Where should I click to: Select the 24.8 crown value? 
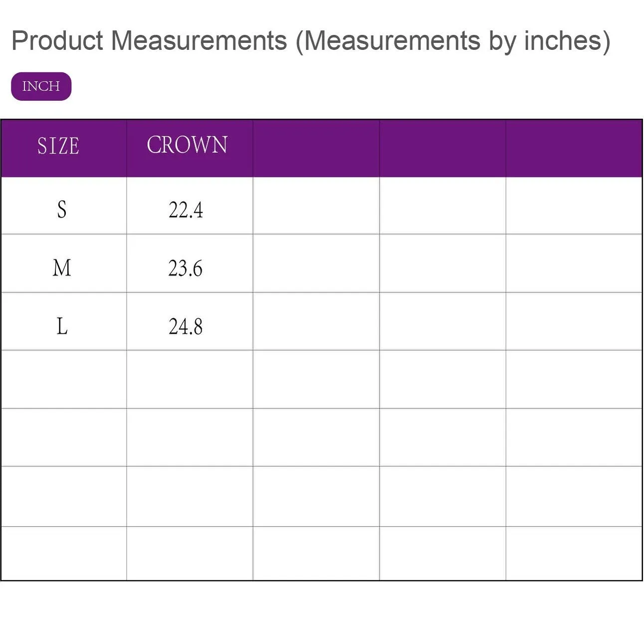186,327
